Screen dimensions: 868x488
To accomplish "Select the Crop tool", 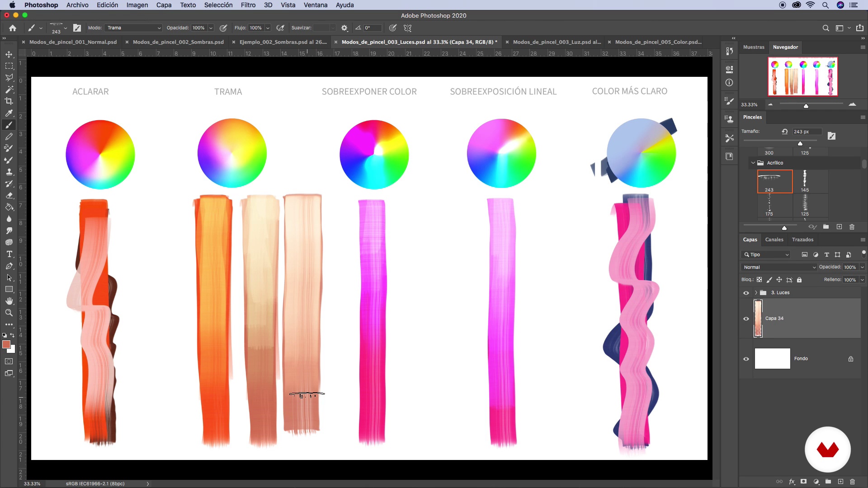I will tap(9, 101).
